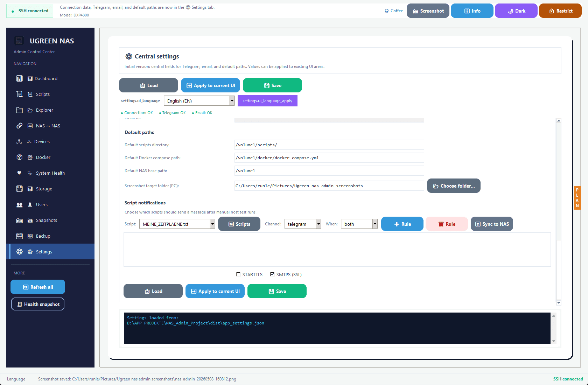Viewport: 588px width, 385px height.
Task: Edit the Default NAS base path field
Action: tap(329, 171)
